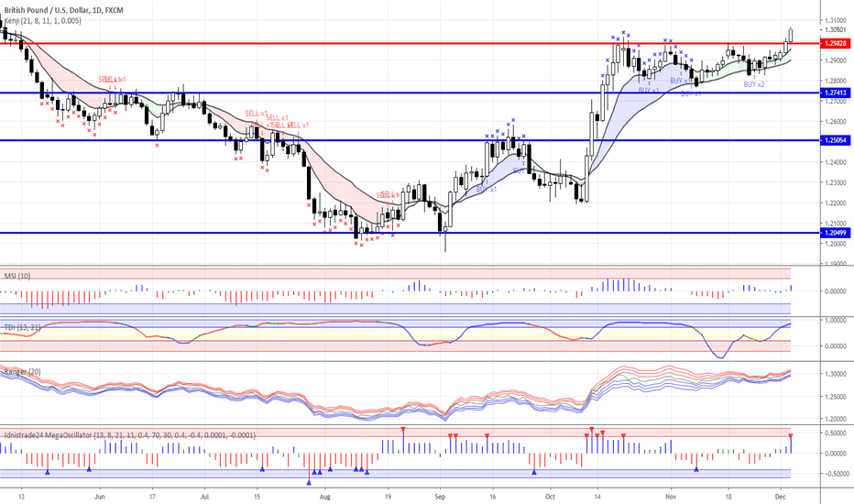The image size is (854, 504).
Task: Jump to the Aug label on the date axis
Action: pos(323,493)
